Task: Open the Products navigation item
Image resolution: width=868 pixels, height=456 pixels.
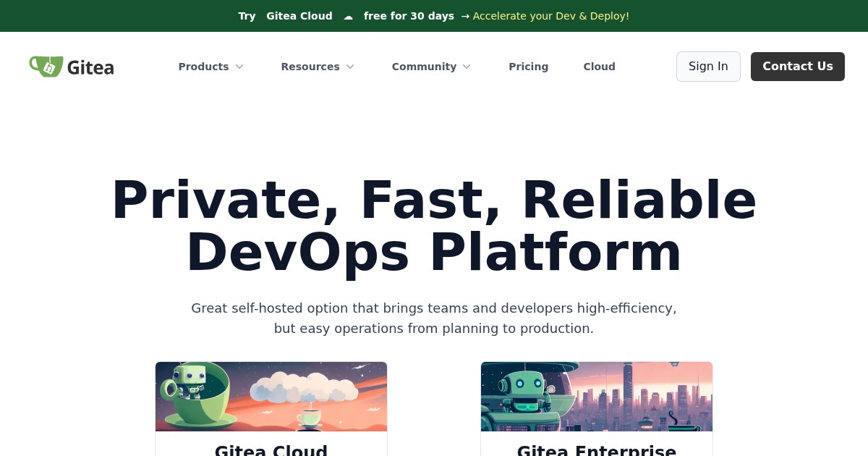Action: click(x=211, y=67)
